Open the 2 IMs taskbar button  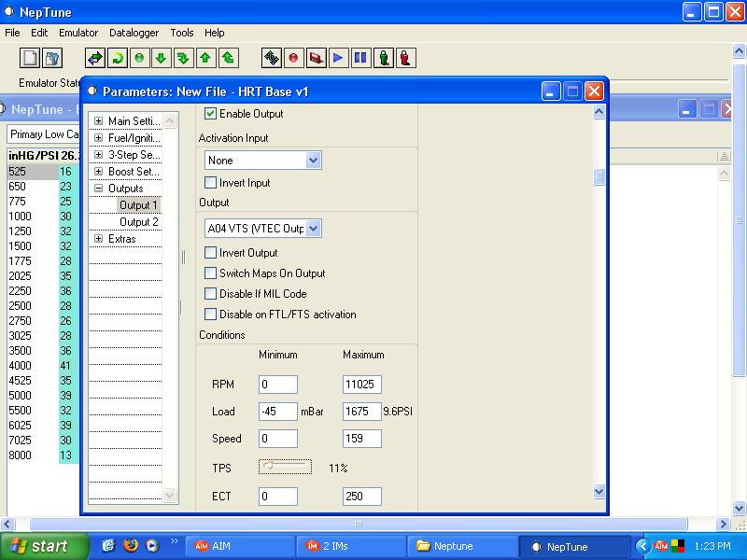pyautogui.click(x=350, y=546)
